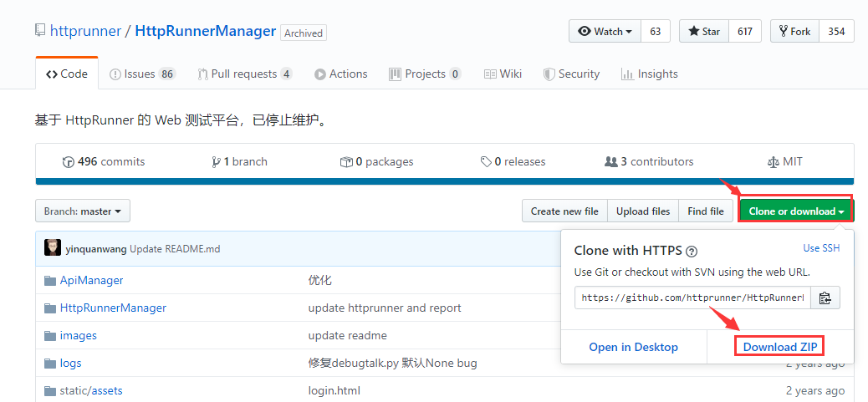Click Open in Desktop

point(633,347)
